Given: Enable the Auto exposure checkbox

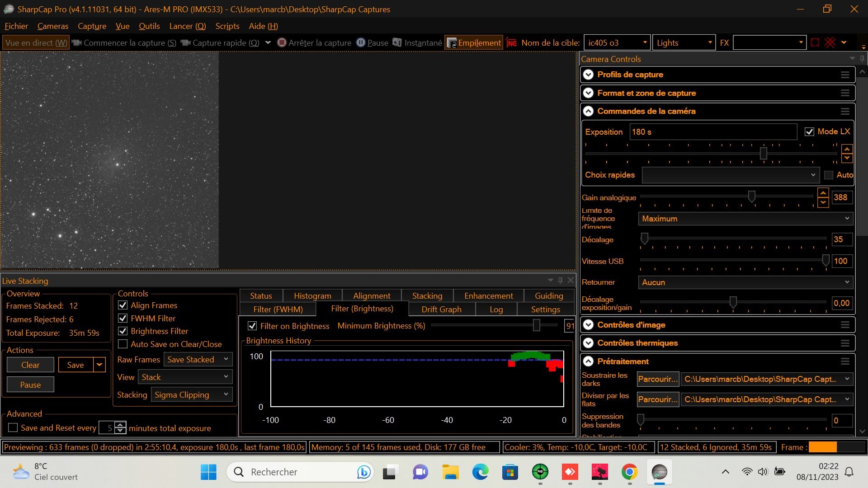Looking at the screenshot, I should tap(829, 175).
